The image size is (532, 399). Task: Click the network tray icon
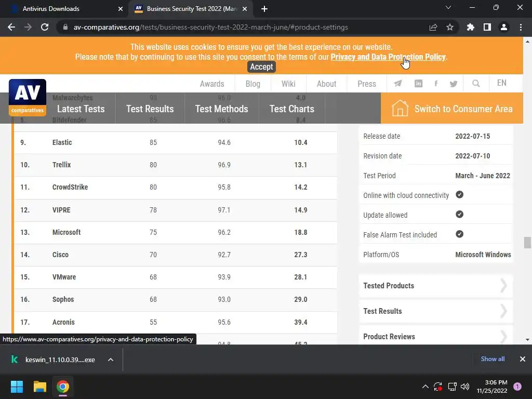tap(452, 387)
